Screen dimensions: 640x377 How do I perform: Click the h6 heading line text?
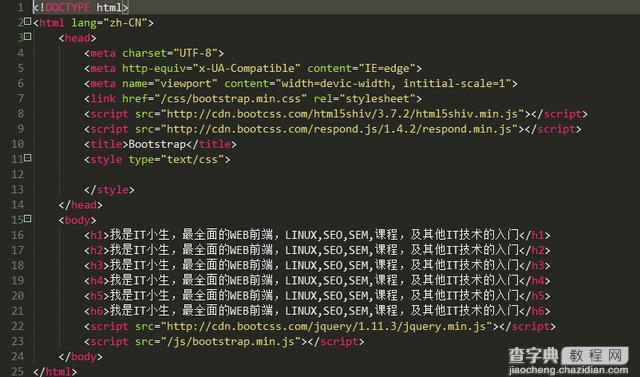click(x=314, y=311)
